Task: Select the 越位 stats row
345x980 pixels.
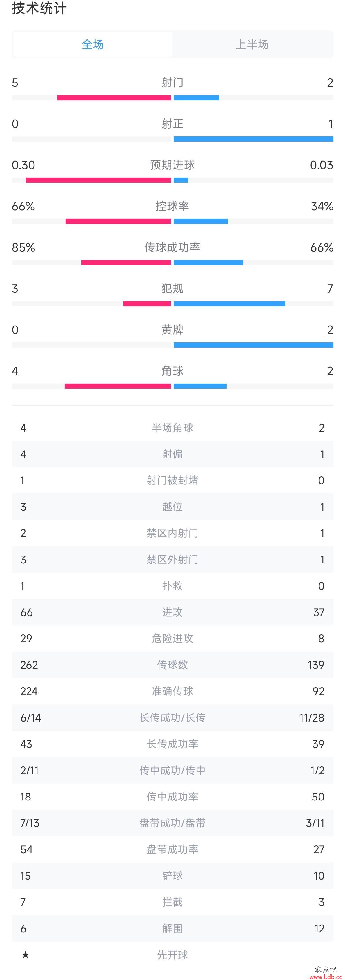Action: (x=172, y=507)
